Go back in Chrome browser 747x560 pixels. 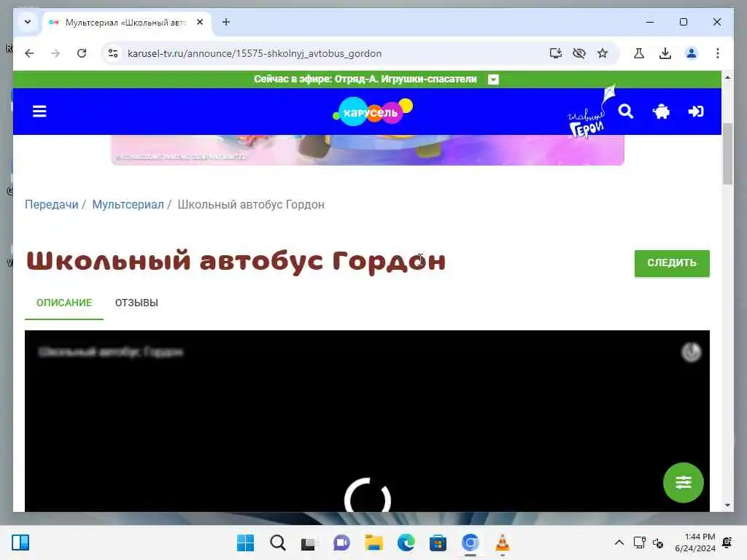pos(29,53)
